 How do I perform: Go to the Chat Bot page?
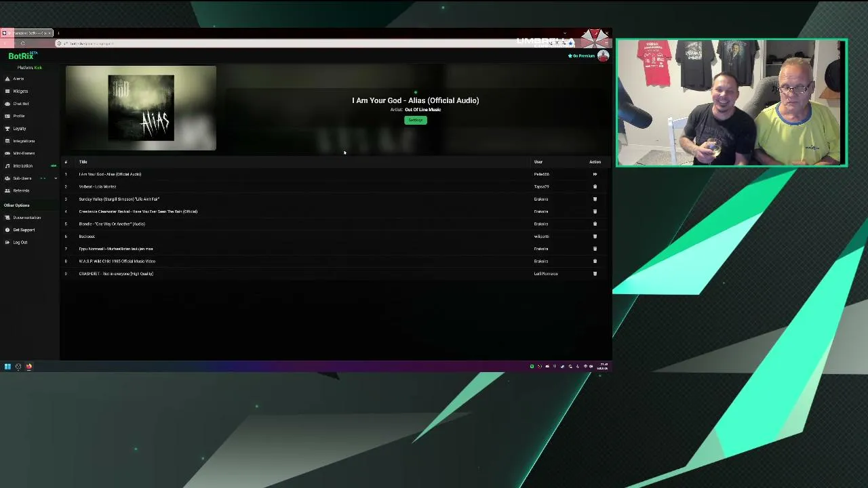point(21,104)
